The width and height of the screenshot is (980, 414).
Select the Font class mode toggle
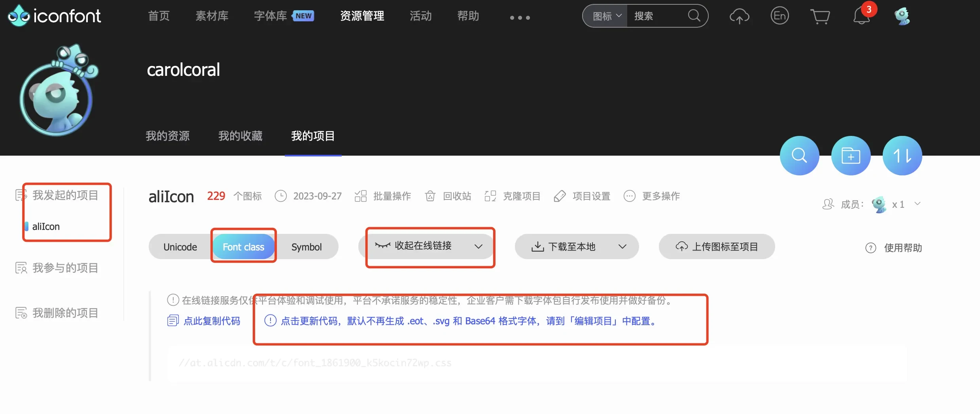(x=243, y=247)
